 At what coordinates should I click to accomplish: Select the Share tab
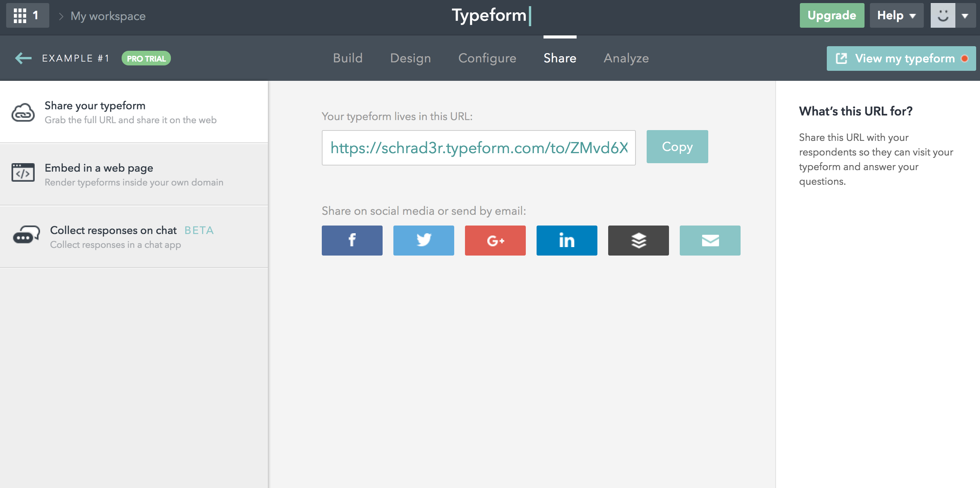click(x=560, y=58)
